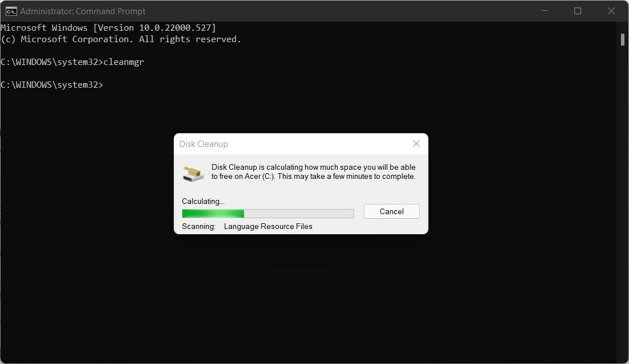This screenshot has width=629, height=364.
Task: Click the Disk Cleanup broom drive icon
Action: coord(193,174)
